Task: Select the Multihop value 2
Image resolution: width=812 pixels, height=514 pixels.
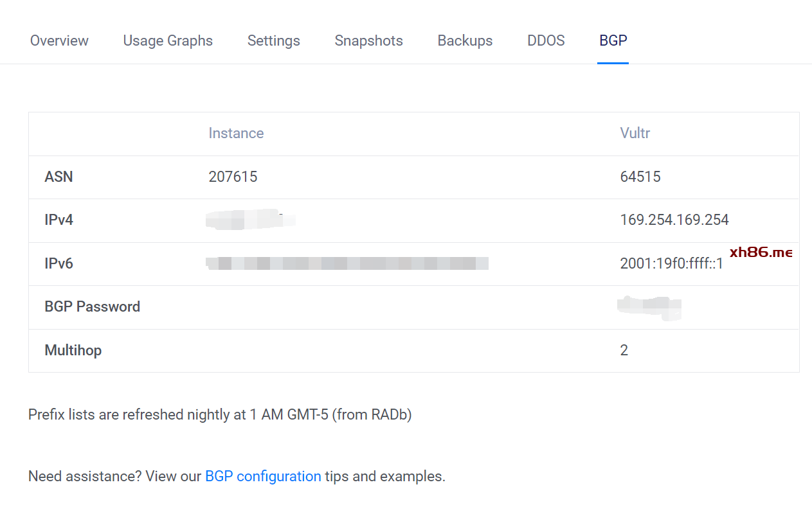Action: pos(624,350)
